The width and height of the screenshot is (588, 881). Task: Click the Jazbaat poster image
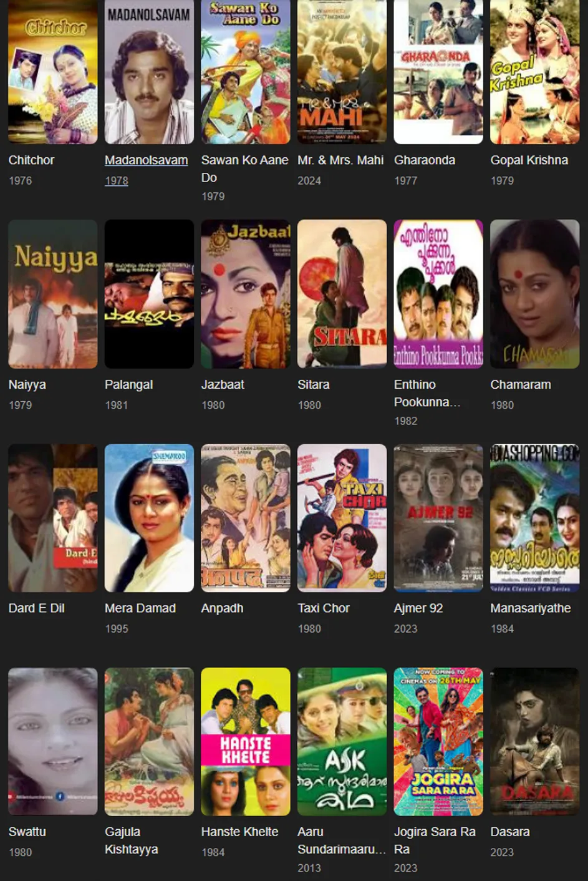(x=246, y=294)
